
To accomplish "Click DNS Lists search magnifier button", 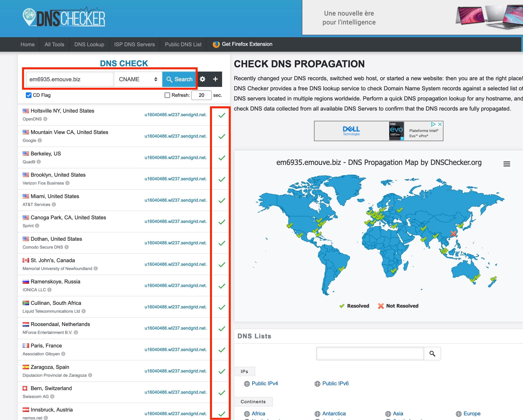I will coord(432,354).
